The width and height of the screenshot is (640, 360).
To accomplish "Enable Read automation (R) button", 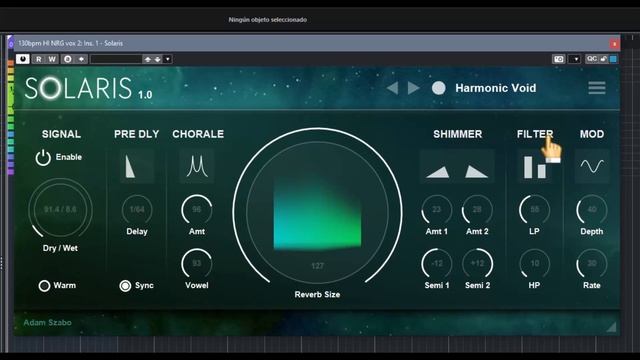I will click(38, 59).
